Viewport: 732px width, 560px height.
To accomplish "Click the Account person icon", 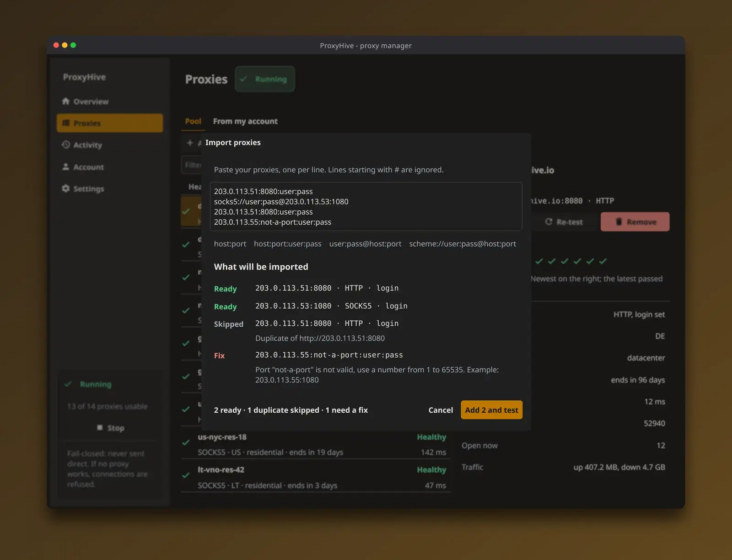I will [x=66, y=167].
